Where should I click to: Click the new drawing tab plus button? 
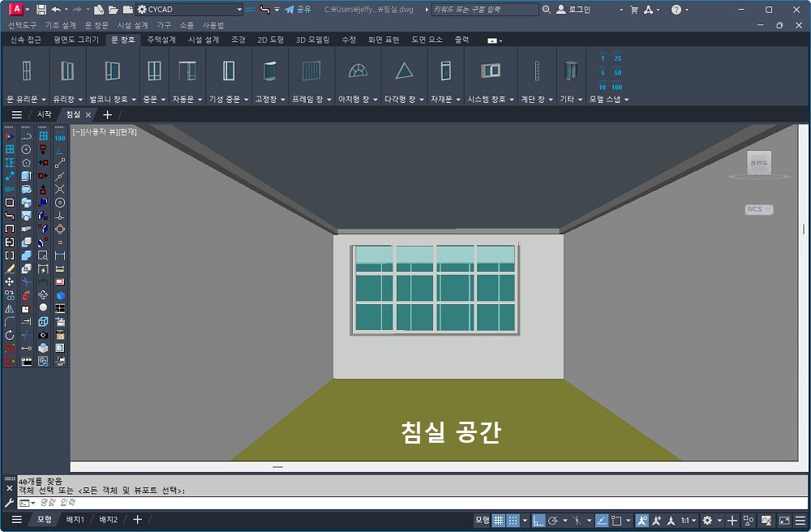click(107, 114)
